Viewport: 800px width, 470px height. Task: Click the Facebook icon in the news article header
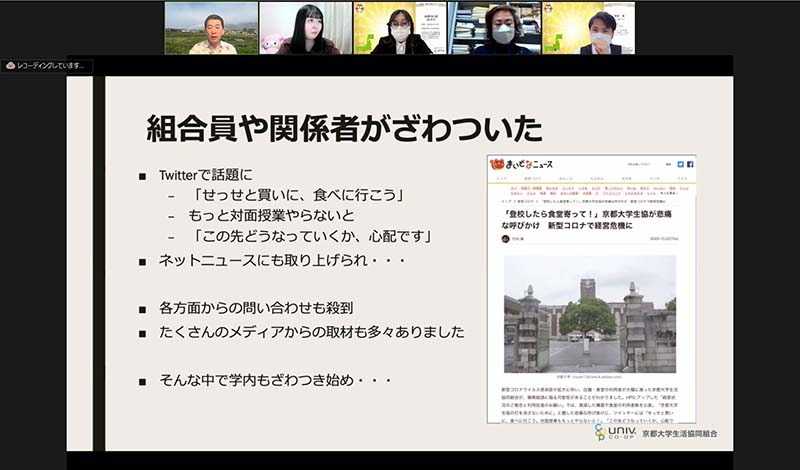click(689, 163)
